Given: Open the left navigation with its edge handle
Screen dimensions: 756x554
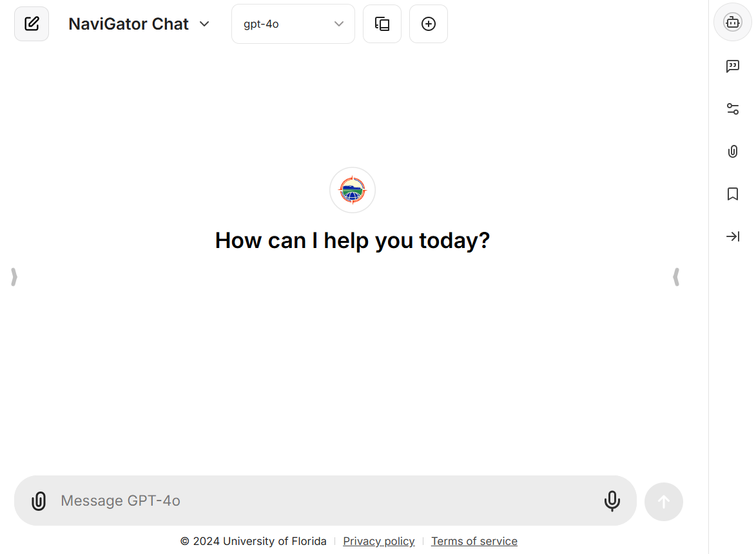Looking at the screenshot, I should pos(14,277).
